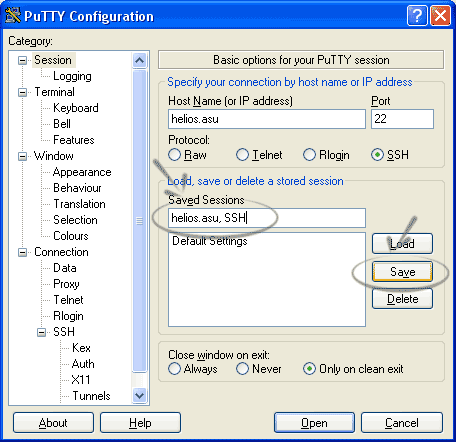
Task: Click the category list scroll up arrow
Action: click(x=139, y=60)
